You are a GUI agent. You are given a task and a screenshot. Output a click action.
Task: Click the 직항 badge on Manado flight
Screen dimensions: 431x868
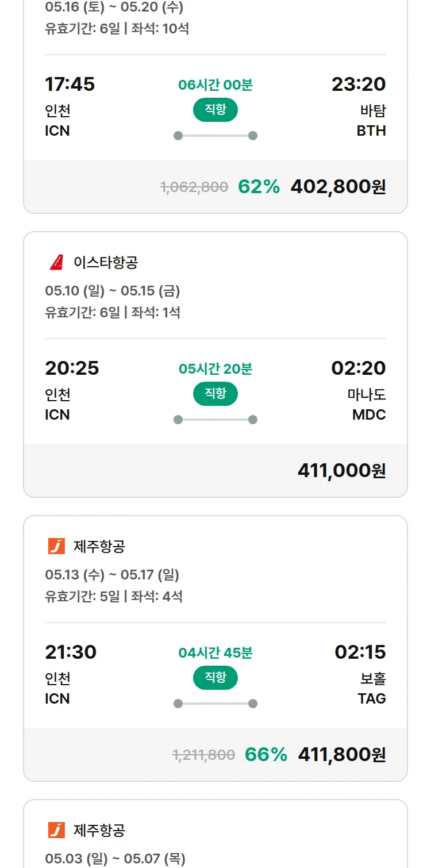215,394
